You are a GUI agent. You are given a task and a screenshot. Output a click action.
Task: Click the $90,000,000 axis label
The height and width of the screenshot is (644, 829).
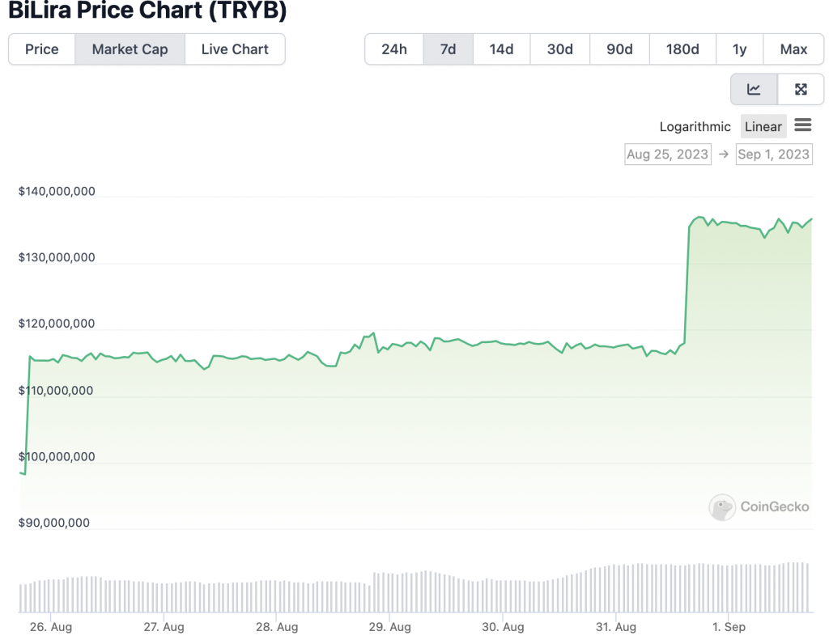pos(54,523)
